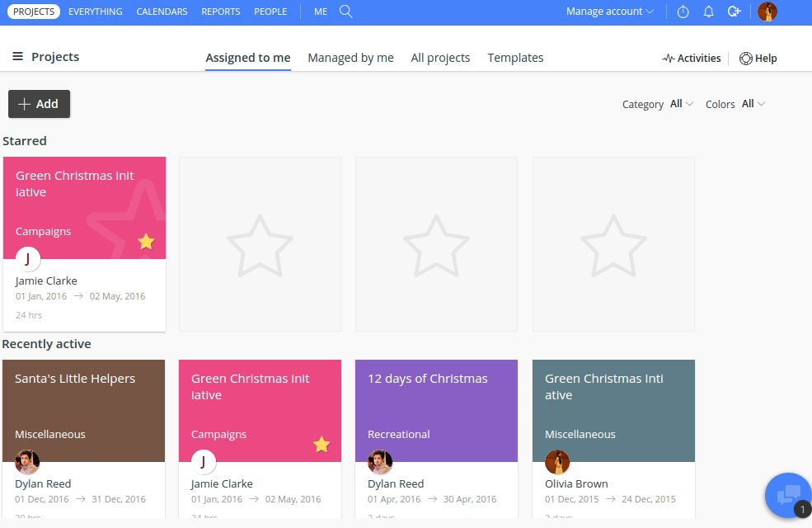Screen dimensions: 812x528
Task: Open the hamburger menu beside Projects
Action: point(17,56)
